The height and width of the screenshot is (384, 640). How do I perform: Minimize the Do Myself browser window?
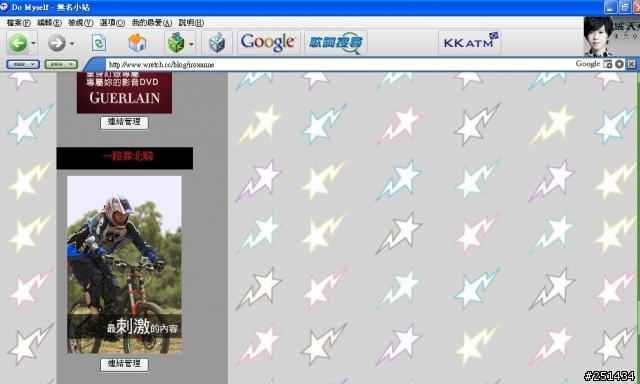coord(610,7)
